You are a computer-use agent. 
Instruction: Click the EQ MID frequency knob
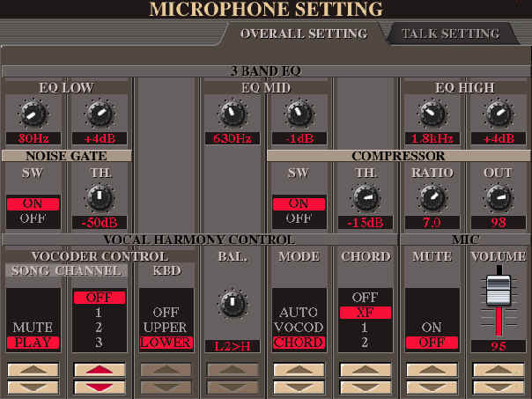(233, 115)
